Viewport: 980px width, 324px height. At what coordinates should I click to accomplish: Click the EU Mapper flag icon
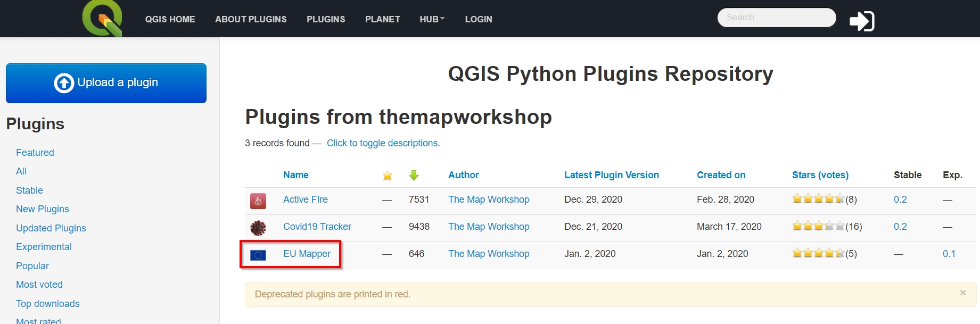coord(258,255)
